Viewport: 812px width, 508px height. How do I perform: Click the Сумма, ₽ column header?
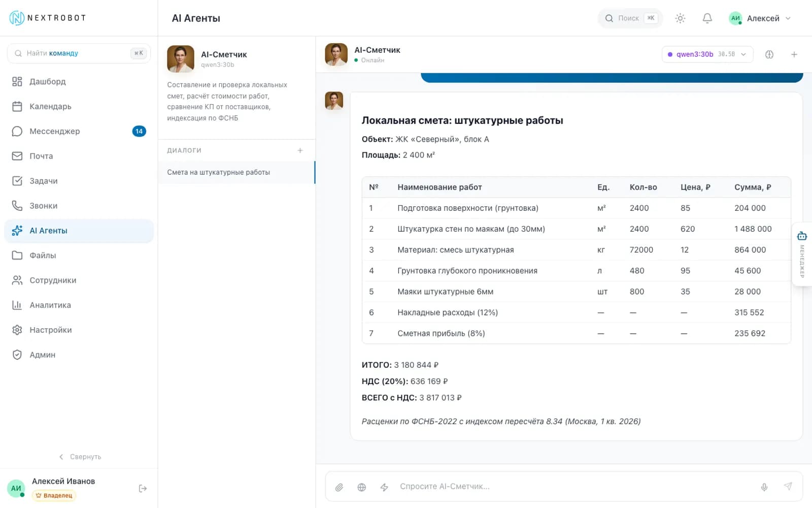(x=753, y=187)
